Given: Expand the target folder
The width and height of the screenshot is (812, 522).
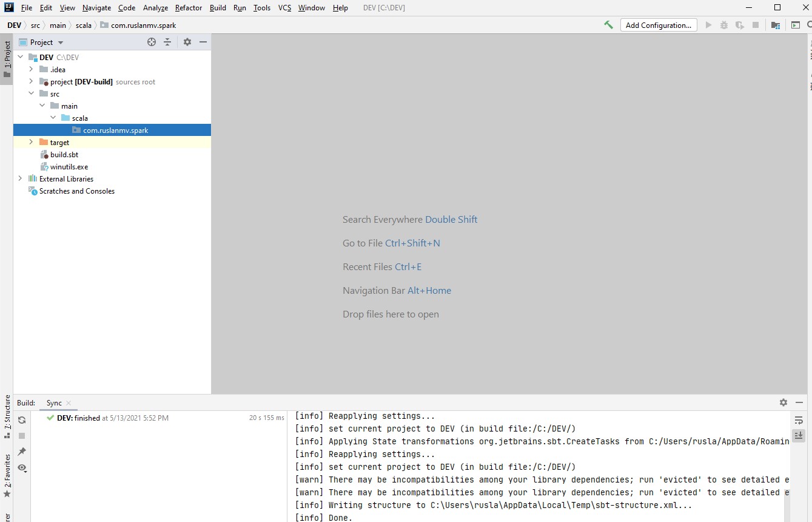Looking at the screenshot, I should (31, 142).
